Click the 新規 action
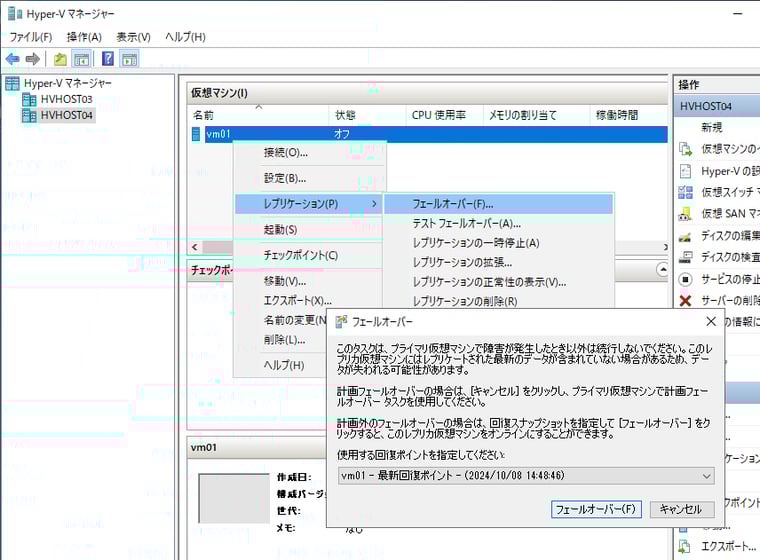Image resolution: width=760 pixels, height=560 pixels. coord(712,128)
